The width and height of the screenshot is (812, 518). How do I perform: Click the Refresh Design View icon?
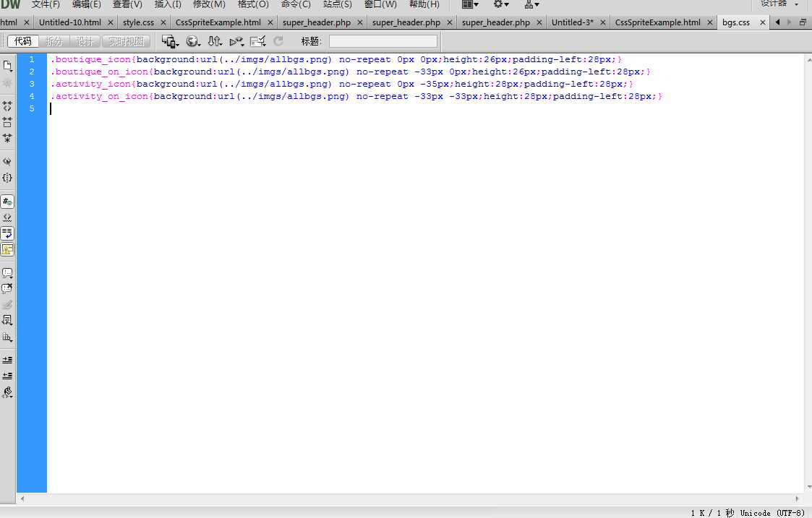[278, 41]
